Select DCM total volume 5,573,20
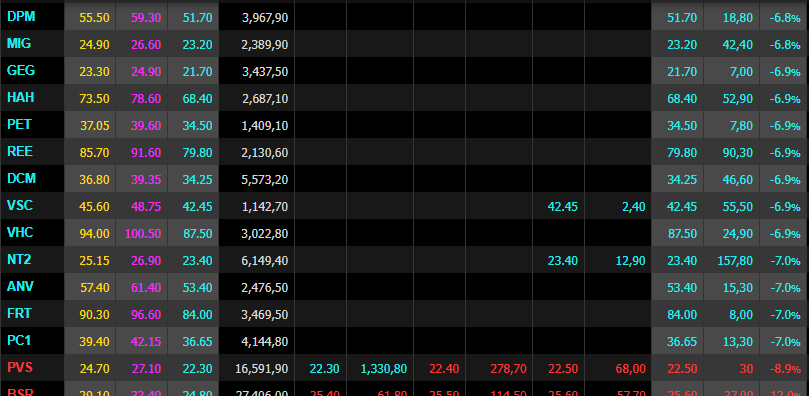Screen dimensions: 809x396 (x=265, y=180)
